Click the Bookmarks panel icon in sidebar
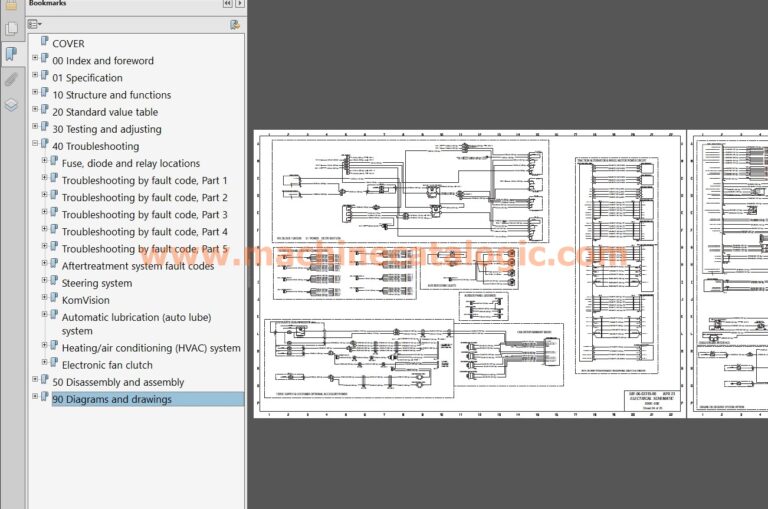The image size is (768, 509). tap(11, 53)
